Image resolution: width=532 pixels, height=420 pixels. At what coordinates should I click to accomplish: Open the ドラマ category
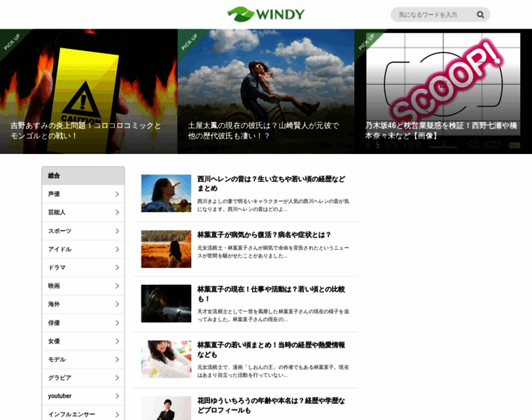pos(83,267)
